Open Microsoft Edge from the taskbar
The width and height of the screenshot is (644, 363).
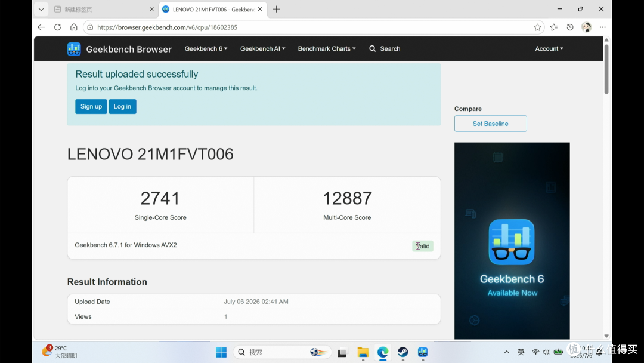(383, 352)
